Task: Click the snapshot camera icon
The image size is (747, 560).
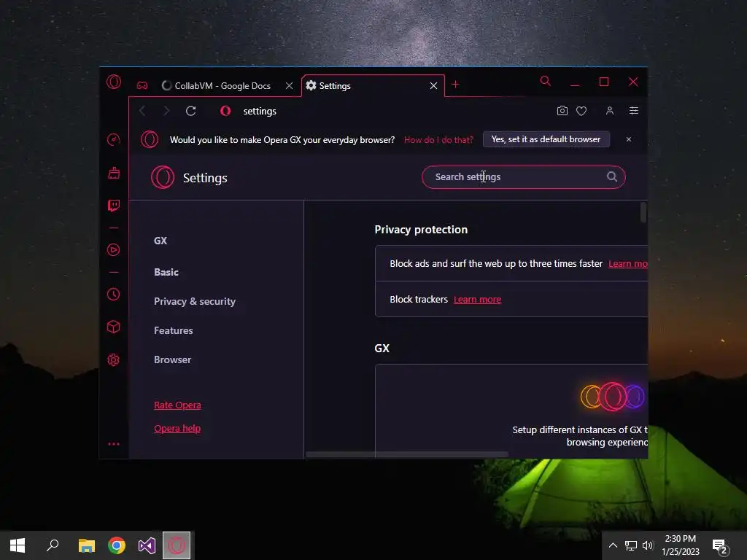Action: coord(562,111)
